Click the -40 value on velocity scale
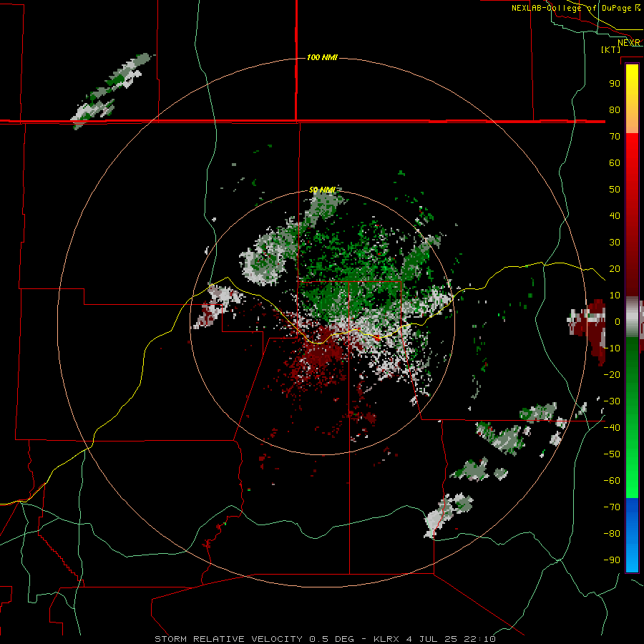 [612, 428]
